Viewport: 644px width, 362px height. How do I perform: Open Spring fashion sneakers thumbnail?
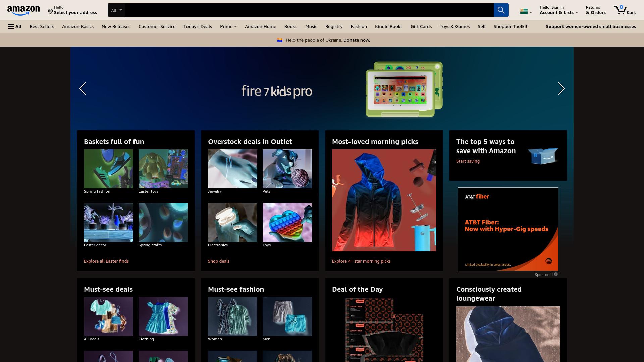point(108,169)
